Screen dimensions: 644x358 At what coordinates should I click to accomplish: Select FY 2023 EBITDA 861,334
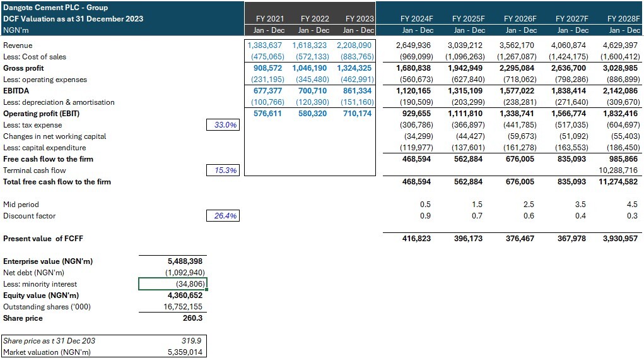coord(357,91)
